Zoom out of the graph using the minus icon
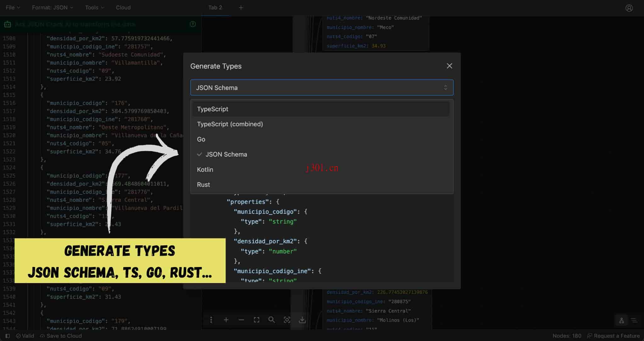 point(241,320)
